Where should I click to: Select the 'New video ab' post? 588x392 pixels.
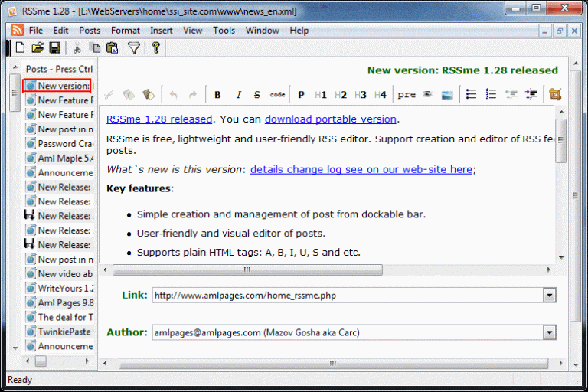(60, 274)
